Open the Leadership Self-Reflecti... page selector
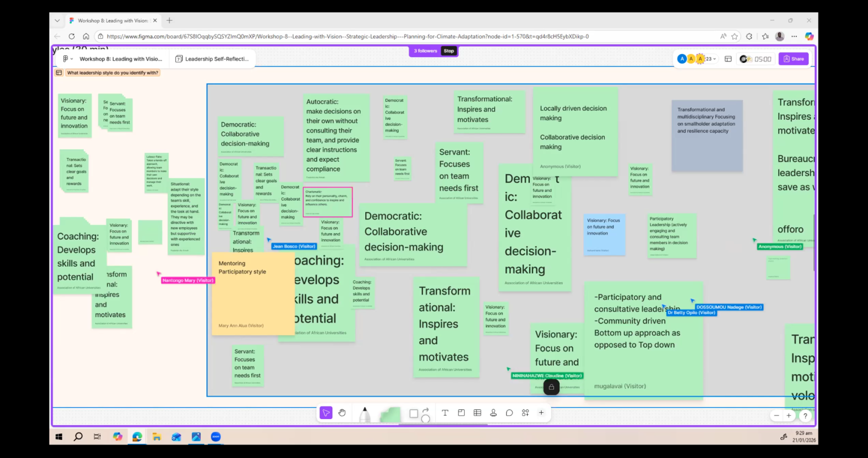The width and height of the screenshot is (868, 458). click(x=212, y=59)
